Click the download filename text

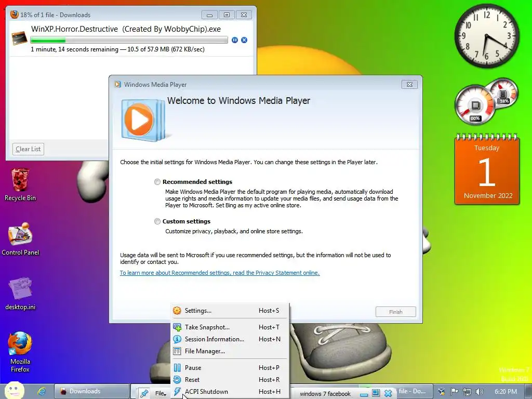[x=126, y=29]
